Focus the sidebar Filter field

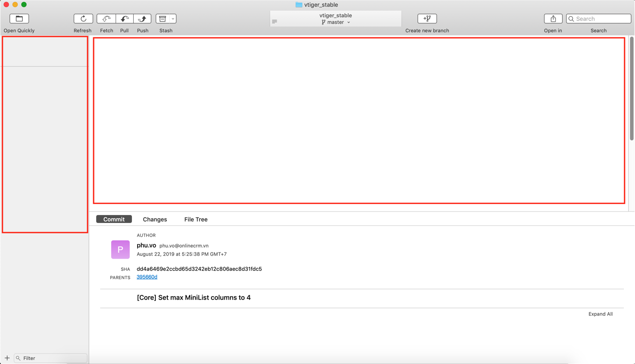(51, 358)
